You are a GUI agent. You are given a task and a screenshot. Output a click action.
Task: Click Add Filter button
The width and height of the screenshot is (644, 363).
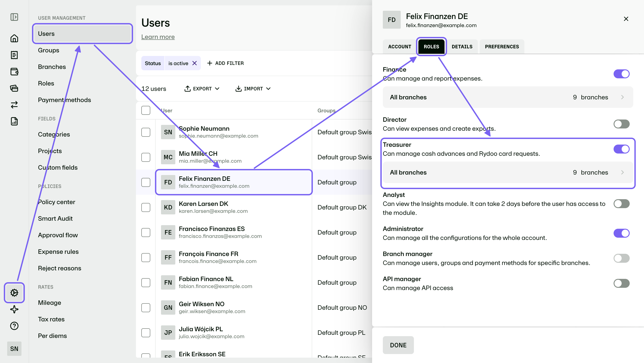(x=225, y=63)
